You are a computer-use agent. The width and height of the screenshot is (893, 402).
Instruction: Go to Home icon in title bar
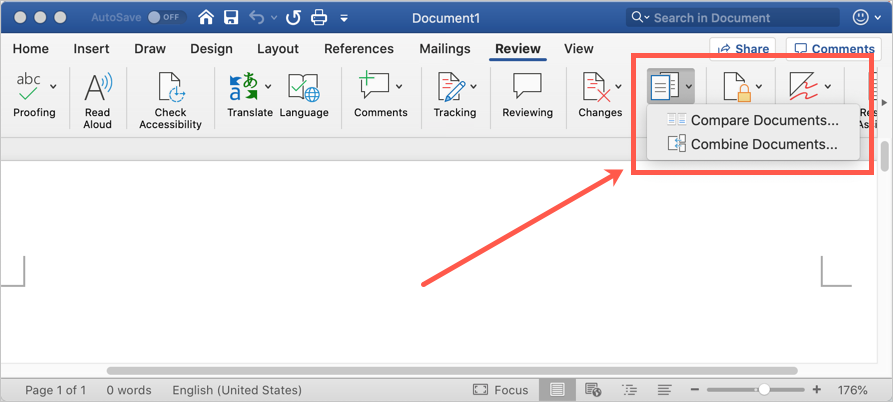(206, 18)
